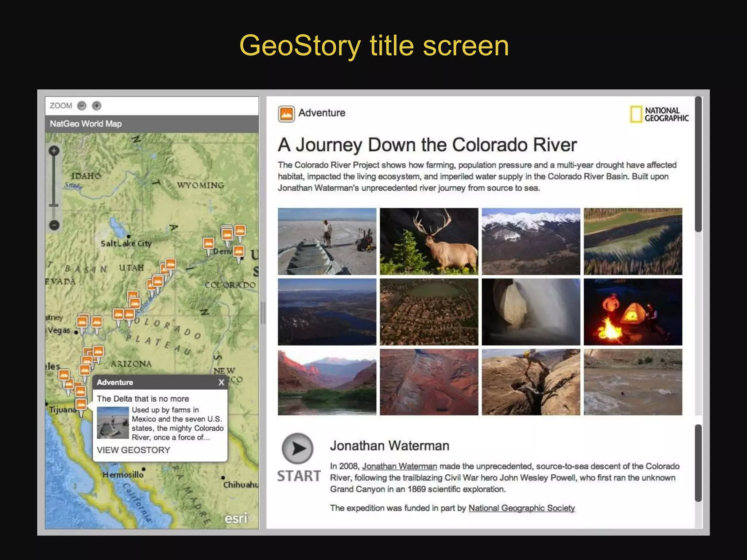This screenshot has width=747, height=560.
Task: Open the climber over rock crevice photo
Action: (x=531, y=382)
